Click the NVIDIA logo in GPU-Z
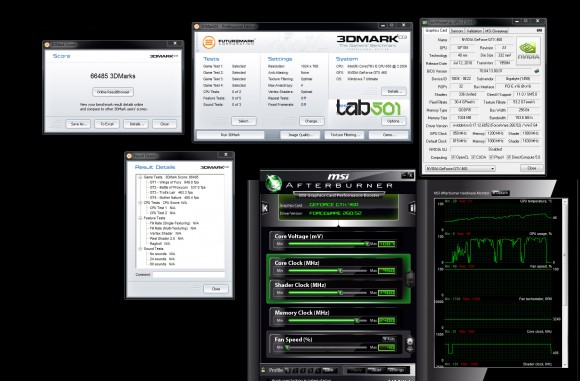 (528, 50)
